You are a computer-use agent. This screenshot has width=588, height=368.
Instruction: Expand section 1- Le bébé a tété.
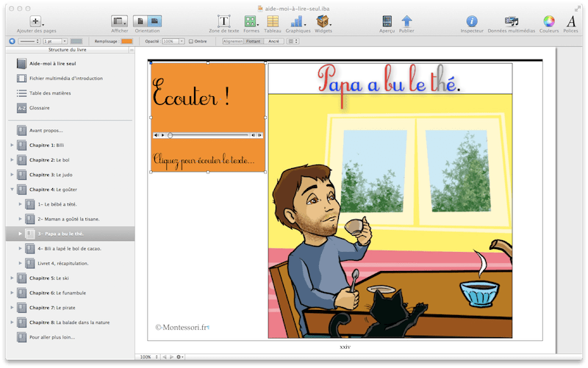click(x=21, y=204)
